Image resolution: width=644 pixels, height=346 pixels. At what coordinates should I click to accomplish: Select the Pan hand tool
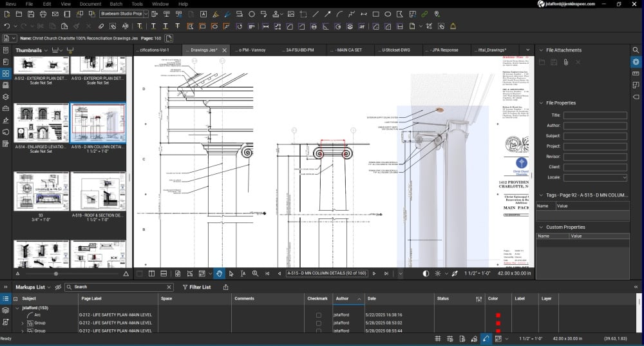(219, 273)
